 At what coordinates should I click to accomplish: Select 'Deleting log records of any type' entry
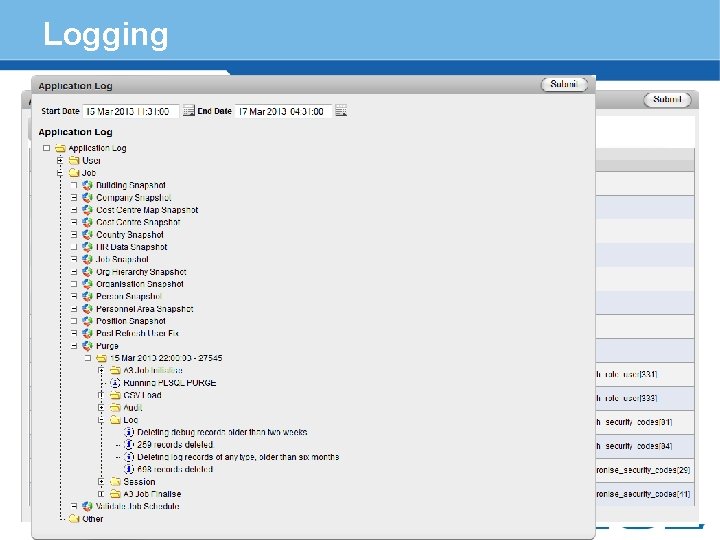coord(238,457)
